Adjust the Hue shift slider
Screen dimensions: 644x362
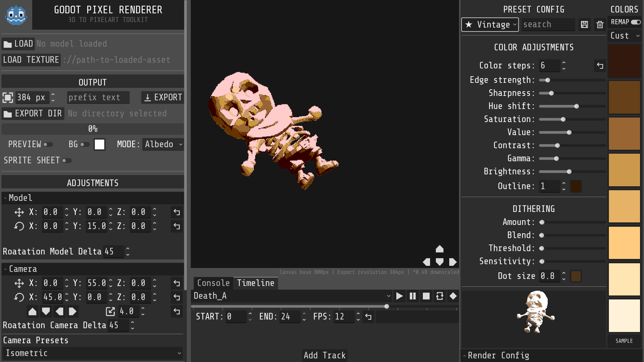(x=572, y=106)
